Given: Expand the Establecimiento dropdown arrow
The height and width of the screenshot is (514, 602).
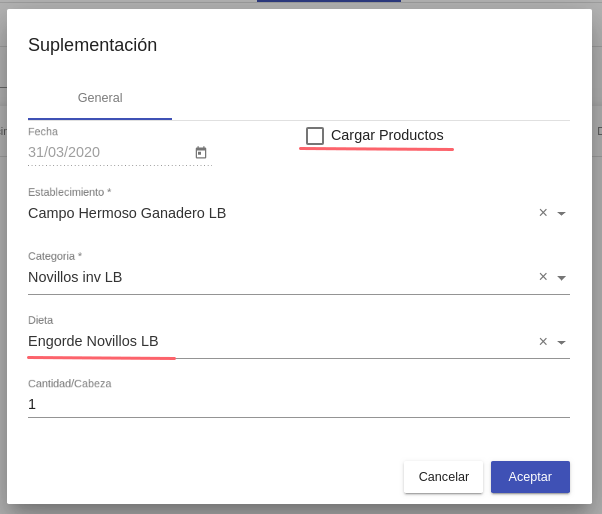Looking at the screenshot, I should (x=561, y=214).
